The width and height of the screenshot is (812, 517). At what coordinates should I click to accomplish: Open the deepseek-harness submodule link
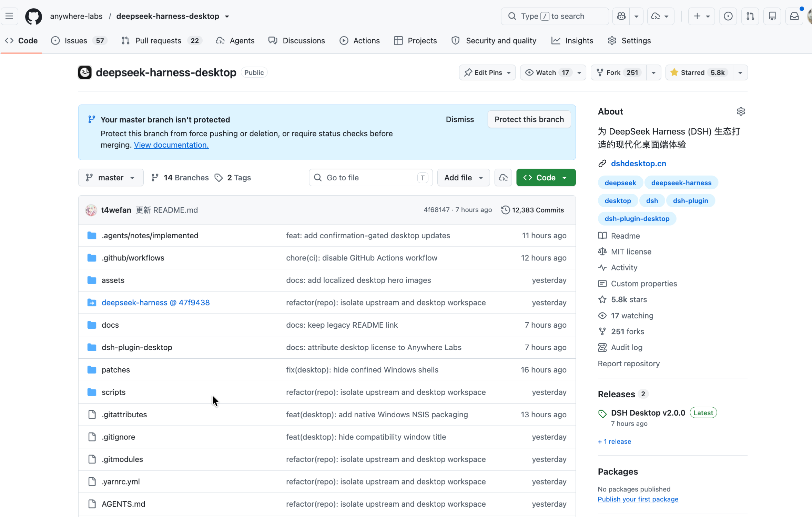pyautogui.click(x=156, y=302)
